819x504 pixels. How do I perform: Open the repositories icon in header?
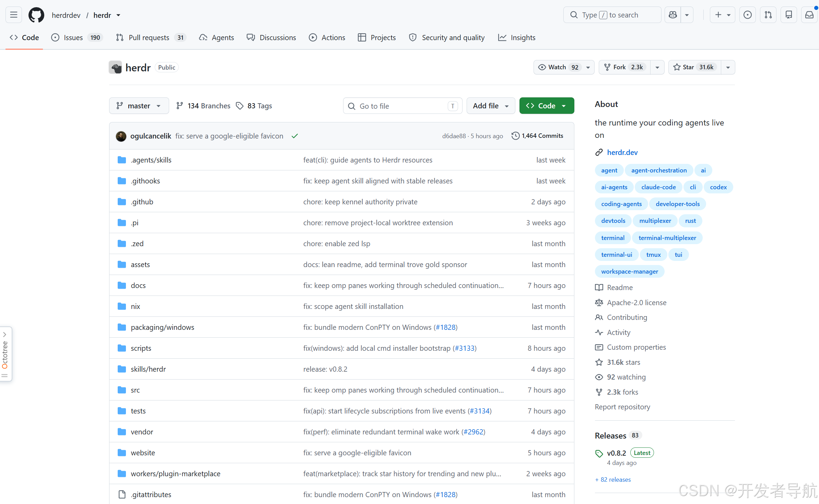pos(789,15)
